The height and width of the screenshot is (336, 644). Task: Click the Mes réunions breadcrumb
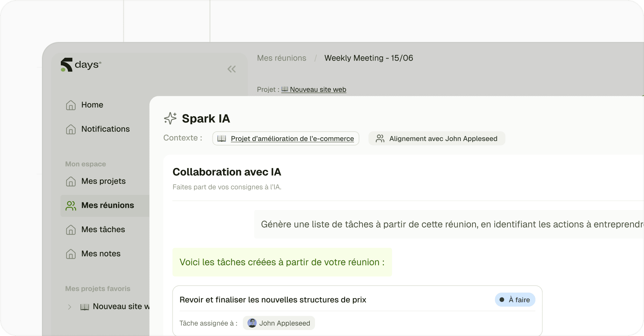tap(281, 58)
